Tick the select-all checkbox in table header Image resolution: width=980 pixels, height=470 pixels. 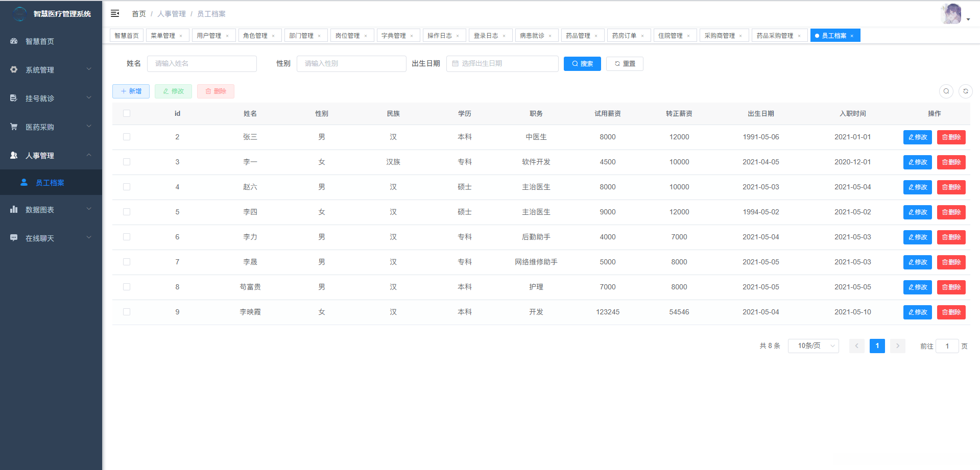click(127, 113)
